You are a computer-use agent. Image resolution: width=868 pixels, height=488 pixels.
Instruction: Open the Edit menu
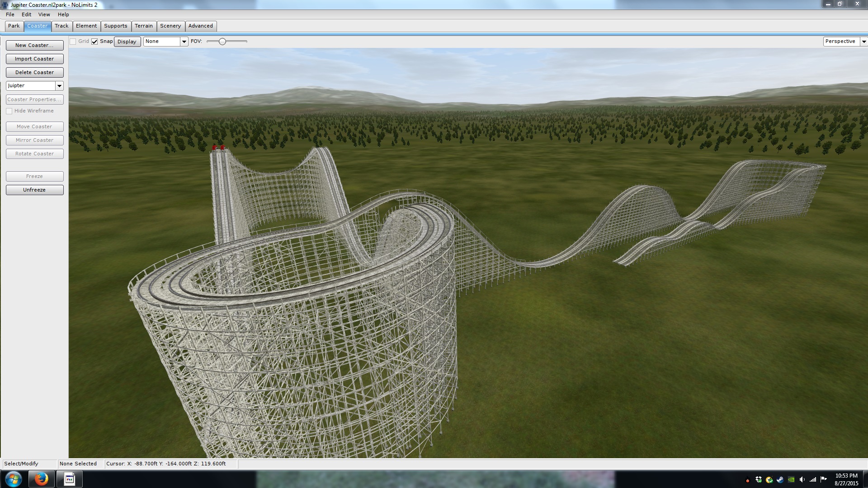click(26, 14)
